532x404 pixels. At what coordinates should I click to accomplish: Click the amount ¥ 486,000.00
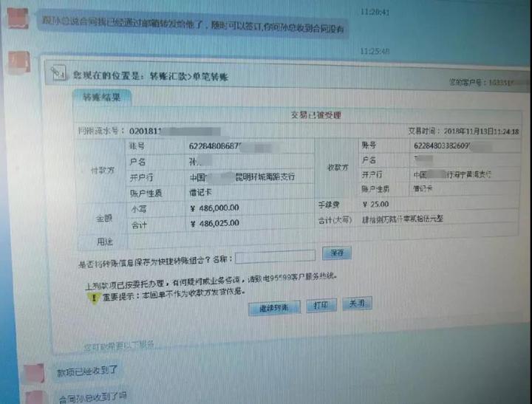point(214,208)
